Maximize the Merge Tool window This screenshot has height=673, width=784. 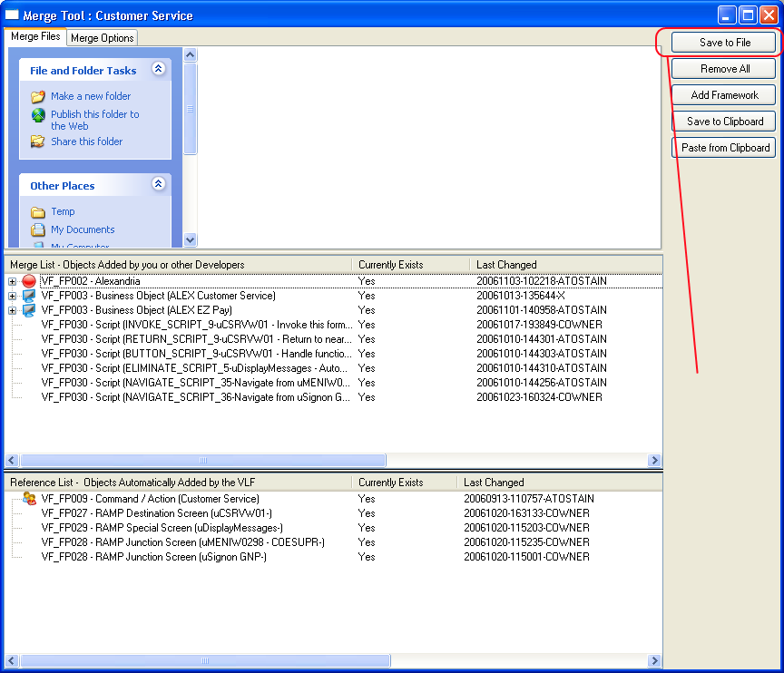[748, 15]
